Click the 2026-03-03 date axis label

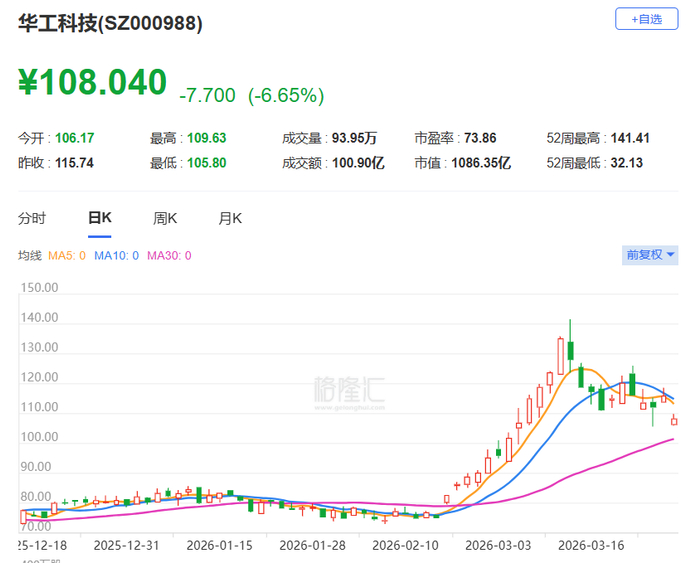click(498, 546)
